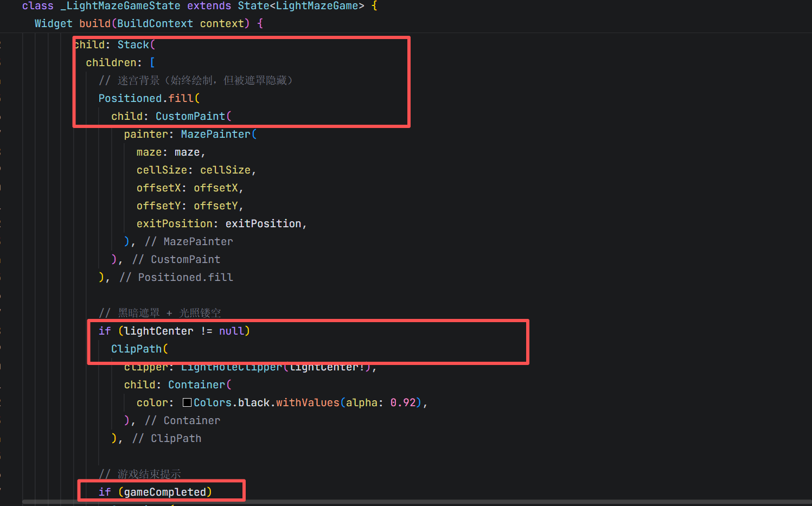
Task: Click the sticky 'Widget build(BuildContext context)' line
Action: click(149, 24)
